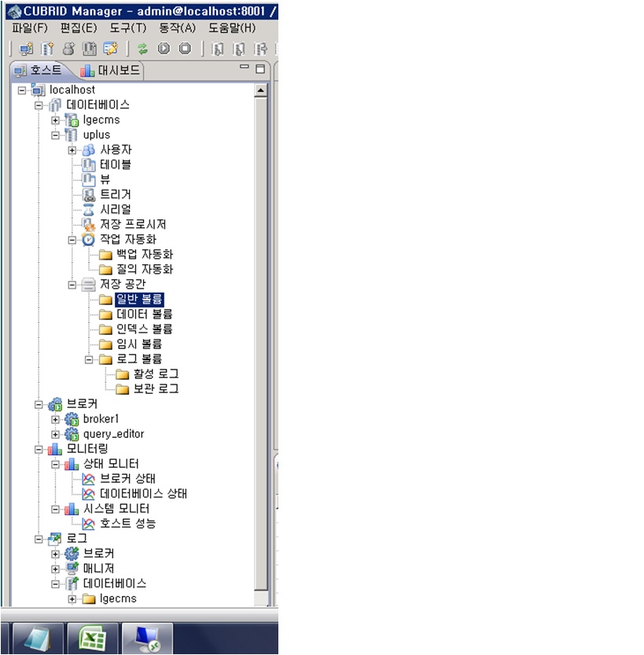Select the 활성 로그 tree item
Screen dimensions: 644x655
pos(156,374)
